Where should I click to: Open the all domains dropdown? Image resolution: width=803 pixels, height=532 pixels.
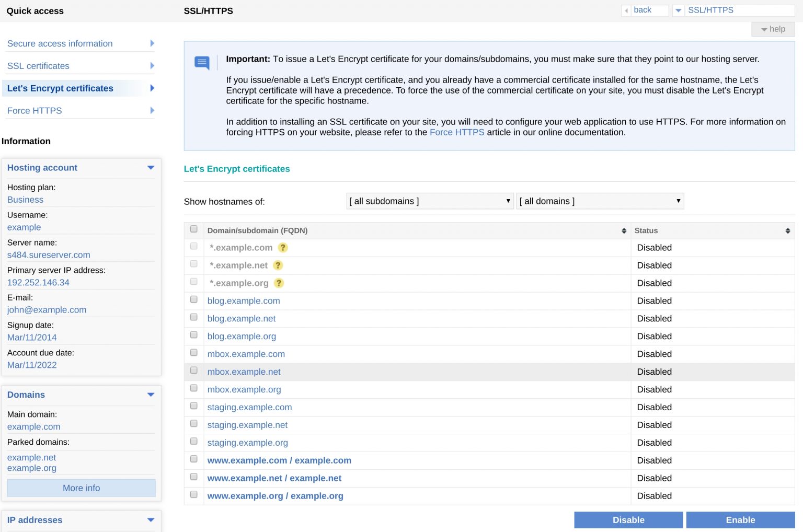(600, 201)
